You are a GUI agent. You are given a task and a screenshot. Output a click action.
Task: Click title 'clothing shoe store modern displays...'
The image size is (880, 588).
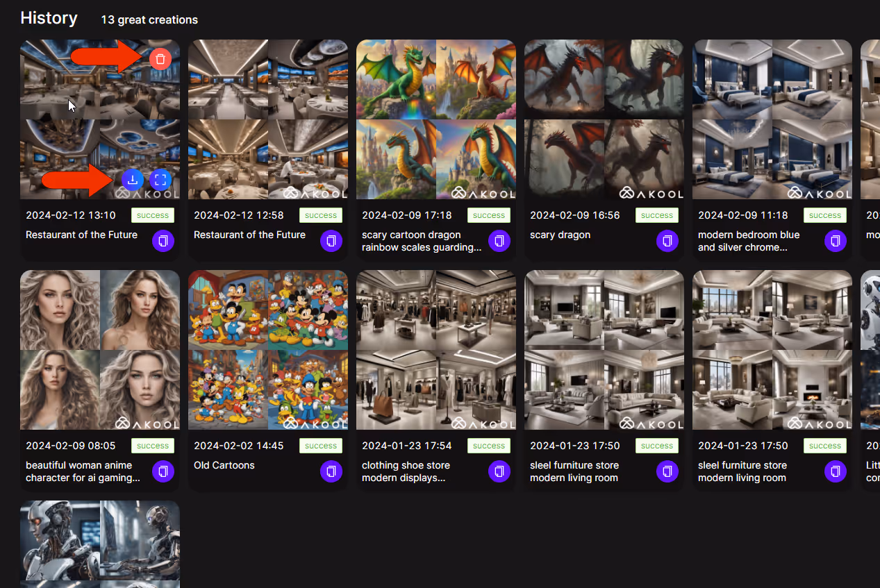click(406, 471)
